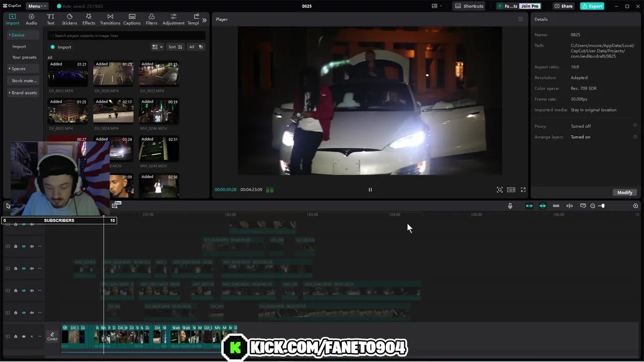Open the Sort options dropdown

175,47
